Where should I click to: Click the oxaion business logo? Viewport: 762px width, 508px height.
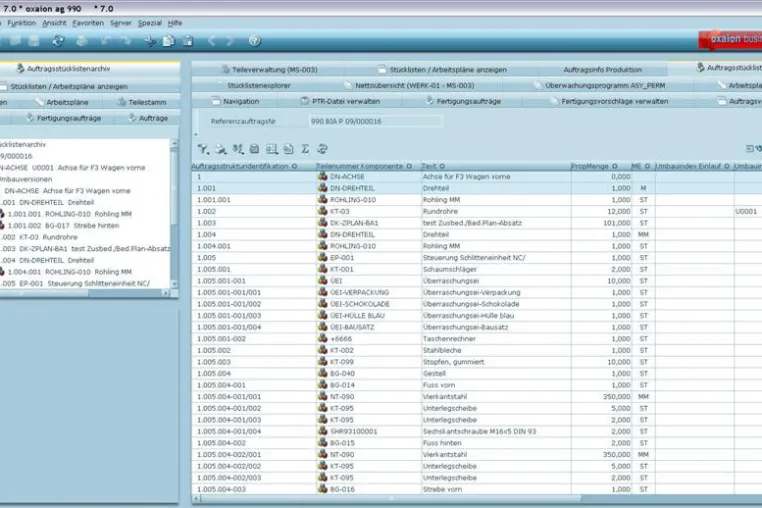[730, 39]
